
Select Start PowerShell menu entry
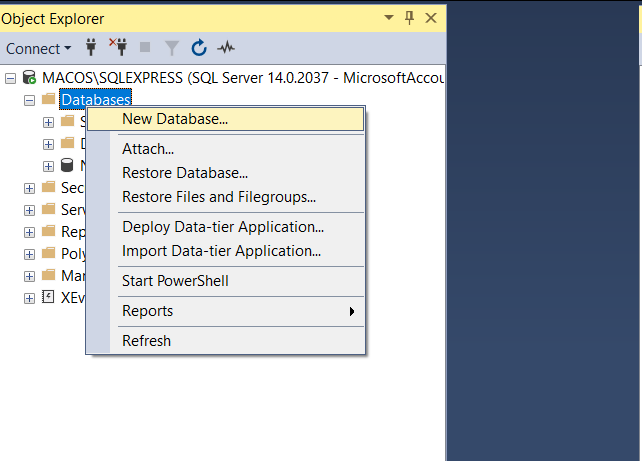coord(175,281)
